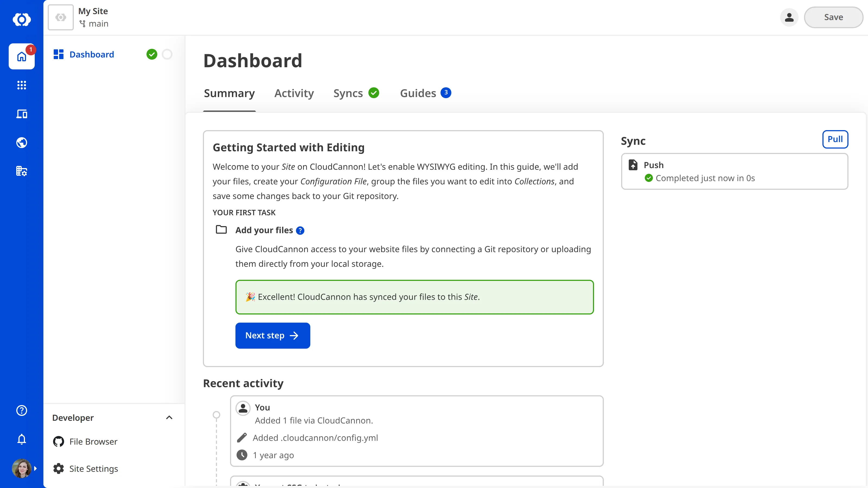Click the Developer section label
Screen dimensions: 868x488
[73, 418]
